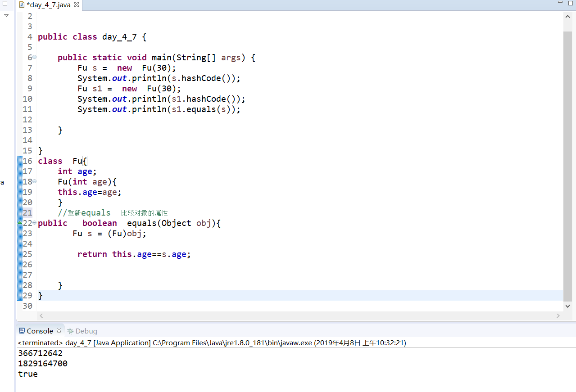Click line number 21 in the gutter
The image size is (576, 392).
pyautogui.click(x=27, y=213)
